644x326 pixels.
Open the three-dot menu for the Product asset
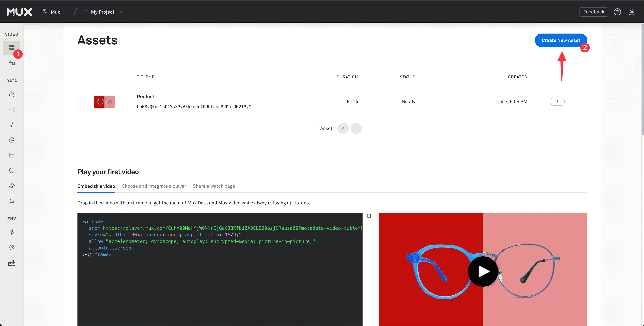coord(557,102)
